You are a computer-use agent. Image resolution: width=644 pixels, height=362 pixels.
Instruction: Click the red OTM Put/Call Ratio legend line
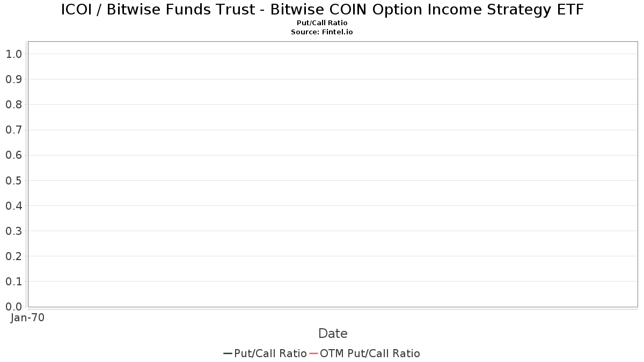point(314,353)
